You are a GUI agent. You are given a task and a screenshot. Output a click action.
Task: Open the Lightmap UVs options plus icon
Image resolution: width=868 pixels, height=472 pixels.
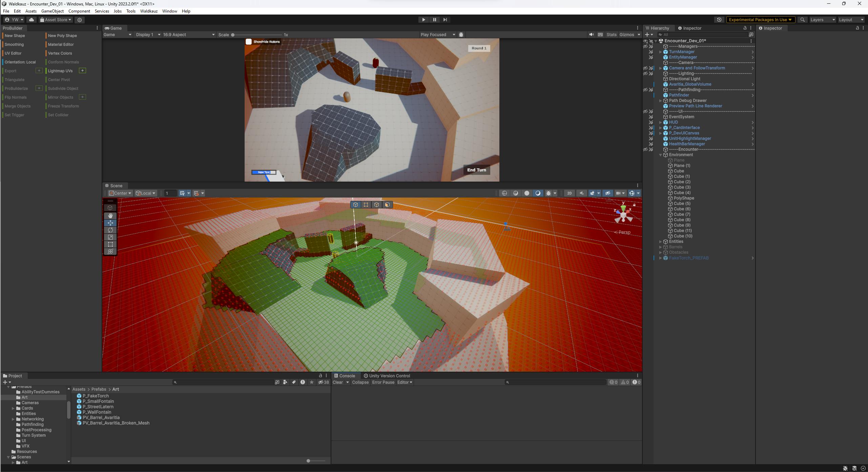point(82,70)
